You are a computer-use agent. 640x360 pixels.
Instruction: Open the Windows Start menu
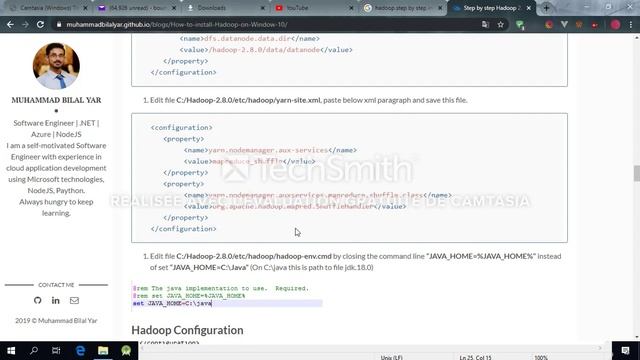pos(11,350)
